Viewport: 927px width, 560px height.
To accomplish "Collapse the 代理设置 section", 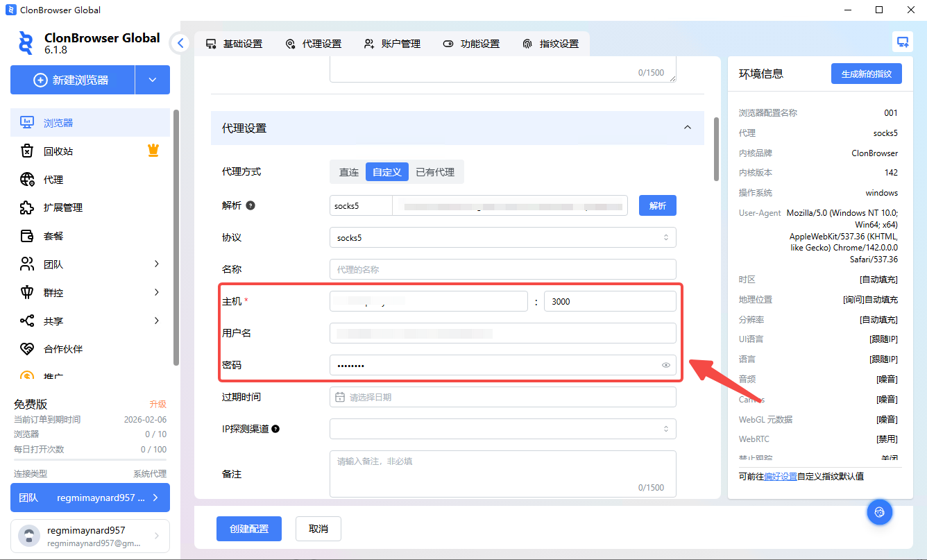I will (688, 128).
